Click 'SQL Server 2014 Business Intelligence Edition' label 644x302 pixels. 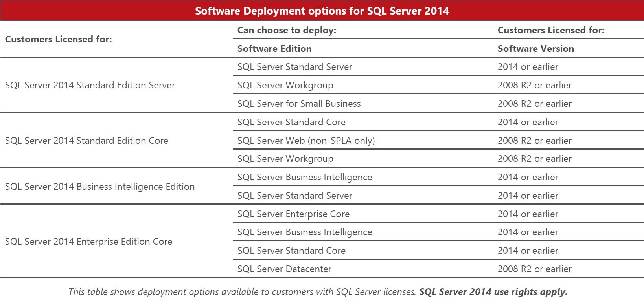tap(99, 187)
